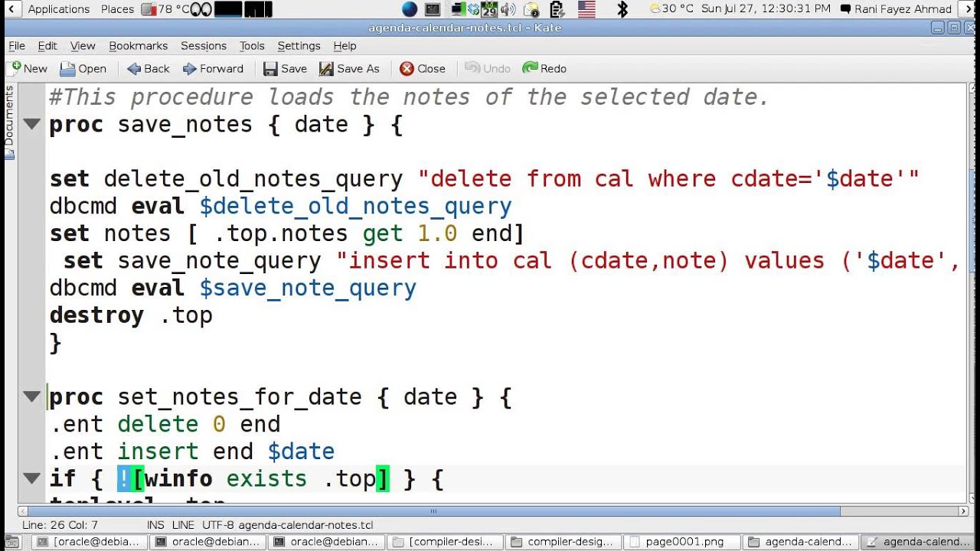The height and width of the screenshot is (551, 980).
Task: Click the volume speaker icon
Action: coord(508,9)
